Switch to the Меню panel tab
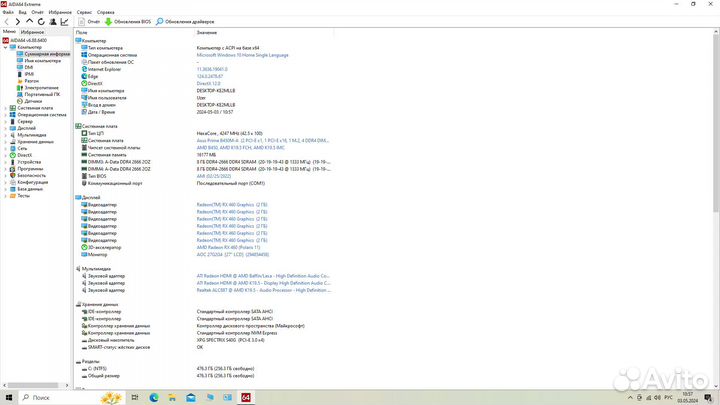The image size is (720, 405). coord(9,32)
